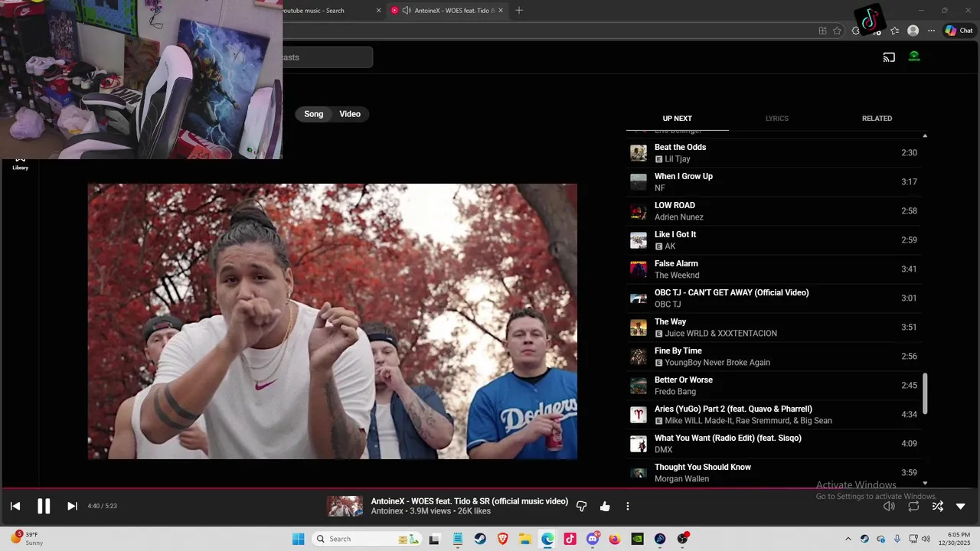Click the Aries (YuGo) album thumbnail

click(x=639, y=415)
